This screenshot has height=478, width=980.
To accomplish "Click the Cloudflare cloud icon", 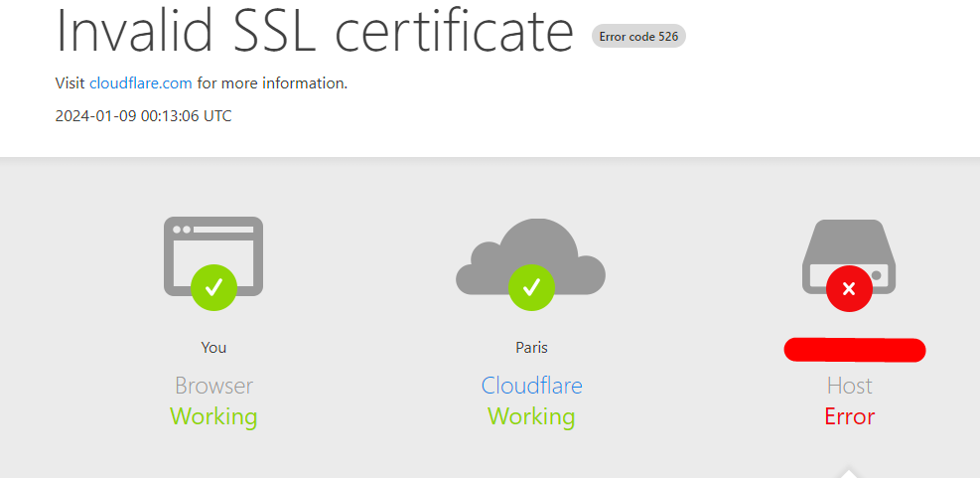I will tap(530, 256).
